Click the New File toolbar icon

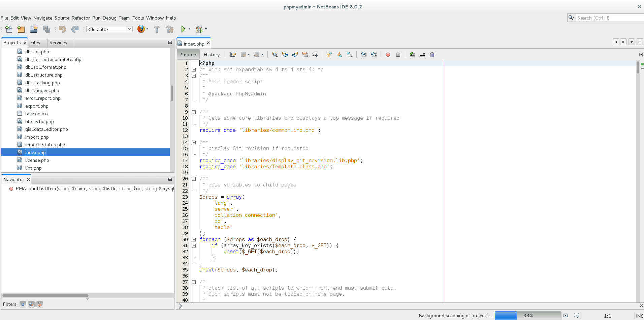pyautogui.click(x=9, y=29)
